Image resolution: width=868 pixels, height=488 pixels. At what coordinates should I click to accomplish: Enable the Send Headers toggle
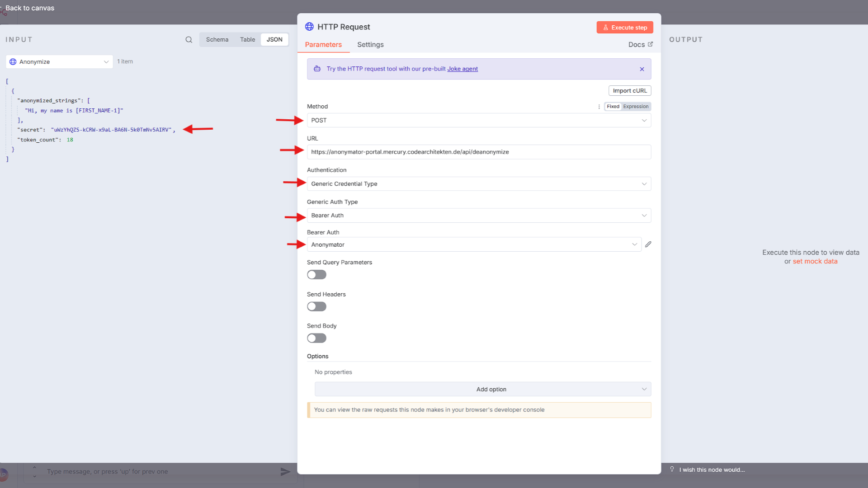tap(316, 306)
